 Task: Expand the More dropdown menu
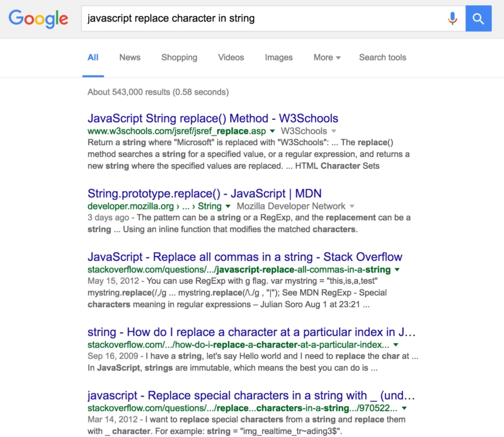(327, 57)
